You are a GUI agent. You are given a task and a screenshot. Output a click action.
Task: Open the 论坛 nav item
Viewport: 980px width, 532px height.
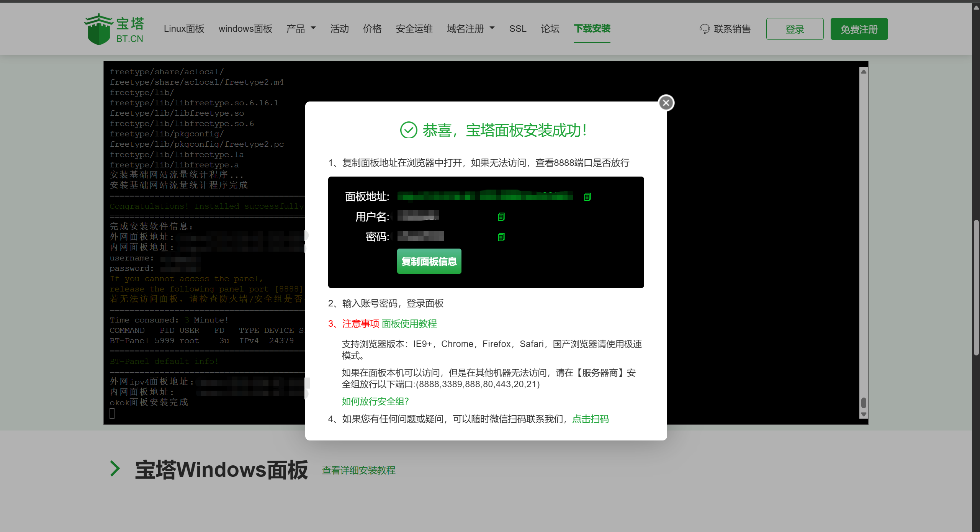tap(550, 29)
